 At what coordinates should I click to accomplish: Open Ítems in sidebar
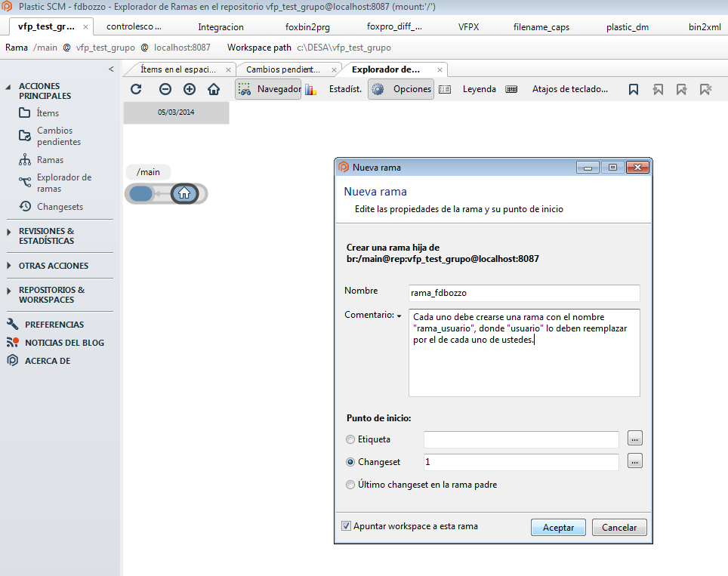point(39,112)
